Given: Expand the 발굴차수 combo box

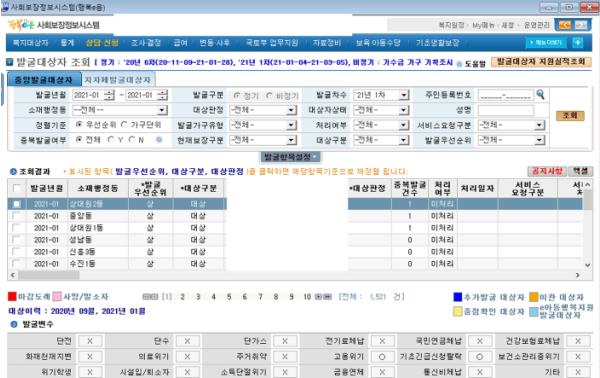Looking at the screenshot, I should [381, 95].
